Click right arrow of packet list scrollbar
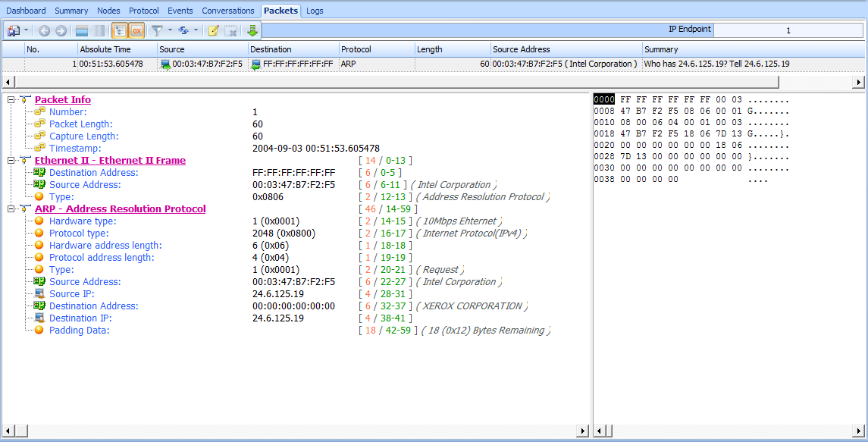Screen dimensions: 868x442 pyautogui.click(x=859, y=82)
